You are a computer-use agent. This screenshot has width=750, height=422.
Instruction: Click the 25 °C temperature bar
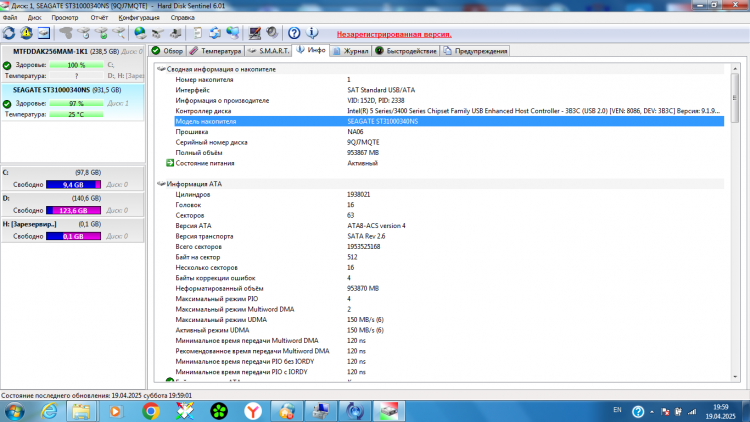click(x=76, y=114)
